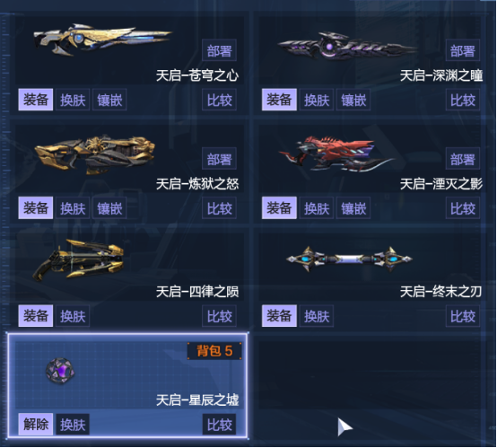Equip 天启-炼狱之怒 with 装备 button
Screen dimensions: 497x448
point(36,207)
